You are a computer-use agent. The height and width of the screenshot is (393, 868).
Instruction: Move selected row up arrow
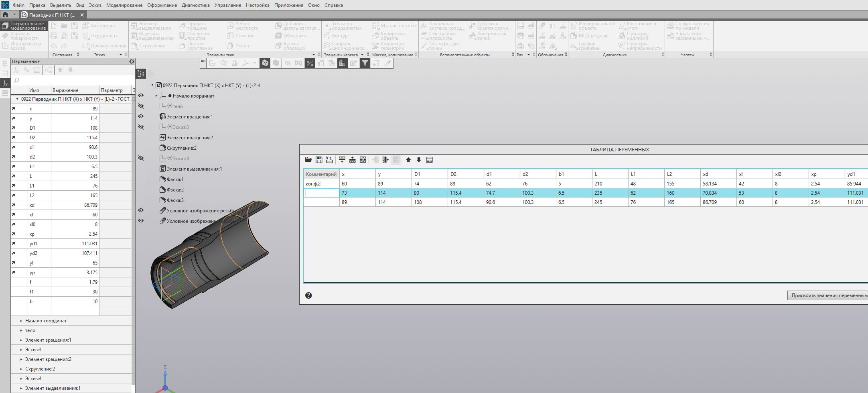pos(408,160)
